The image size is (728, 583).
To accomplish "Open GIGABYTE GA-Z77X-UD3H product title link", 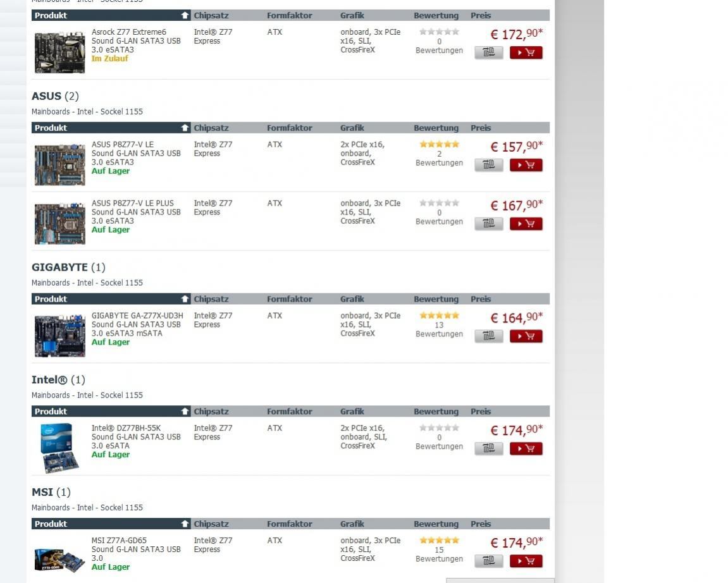I will 137,316.
